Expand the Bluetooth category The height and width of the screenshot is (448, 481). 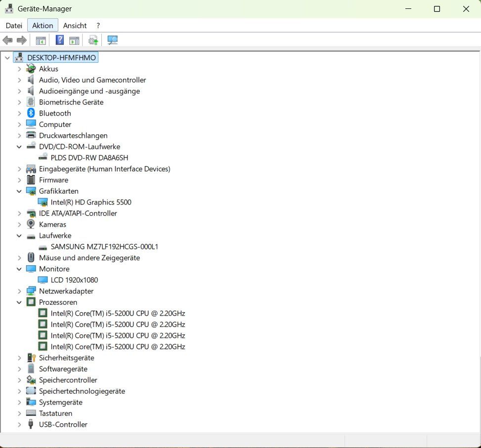[x=19, y=114]
